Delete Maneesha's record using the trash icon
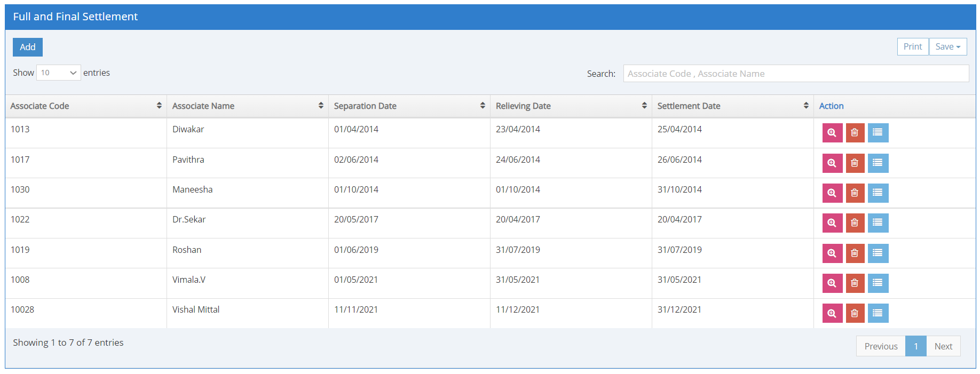This screenshot has height=374, width=980. click(x=855, y=193)
